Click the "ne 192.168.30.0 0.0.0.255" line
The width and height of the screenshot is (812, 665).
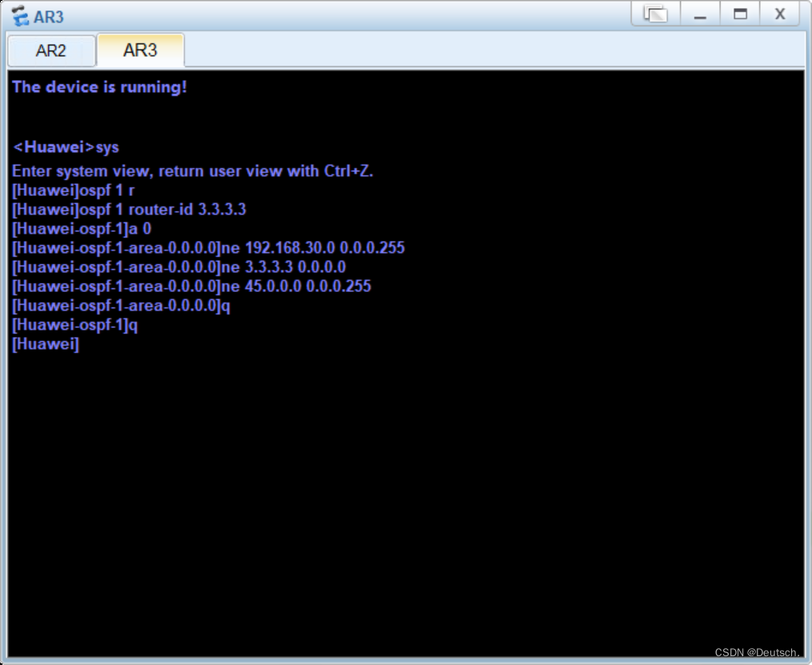point(208,248)
